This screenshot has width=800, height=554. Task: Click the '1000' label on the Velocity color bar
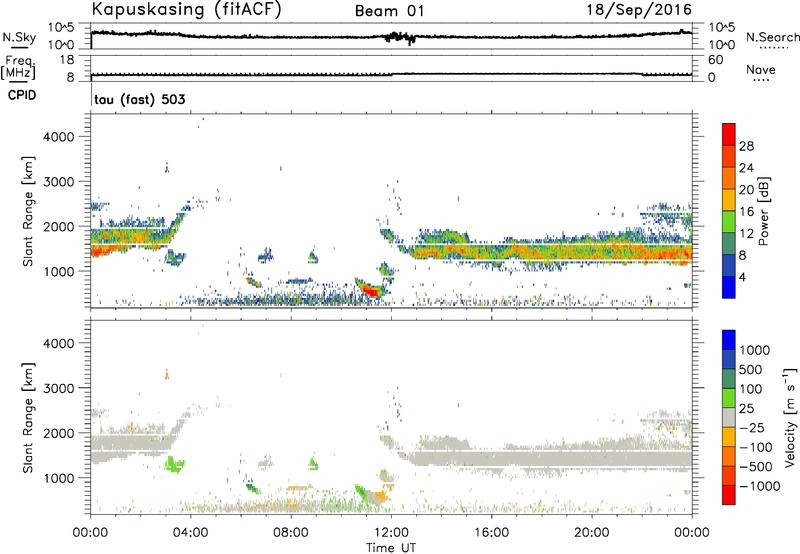(x=754, y=350)
